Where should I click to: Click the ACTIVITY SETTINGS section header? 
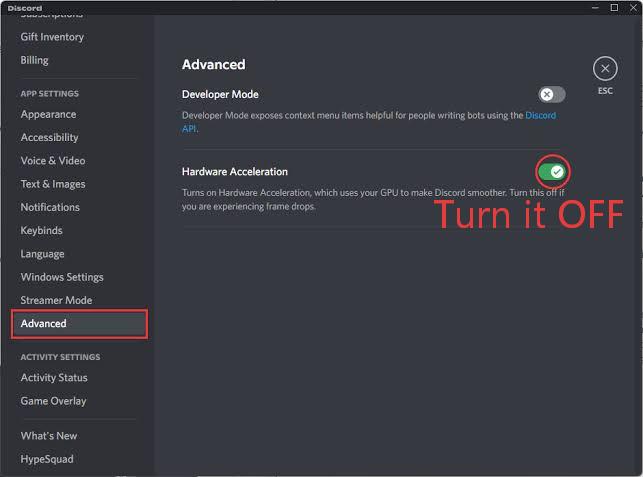click(x=60, y=357)
